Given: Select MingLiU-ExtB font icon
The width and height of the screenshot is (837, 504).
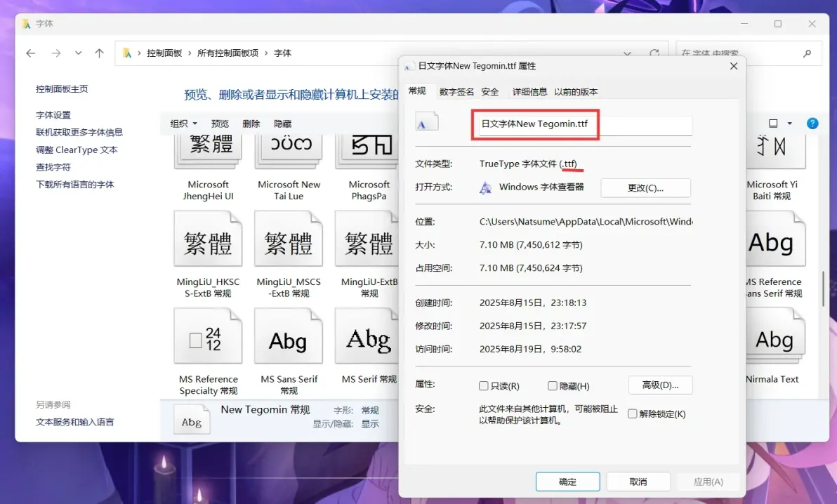Looking at the screenshot, I should [x=367, y=239].
